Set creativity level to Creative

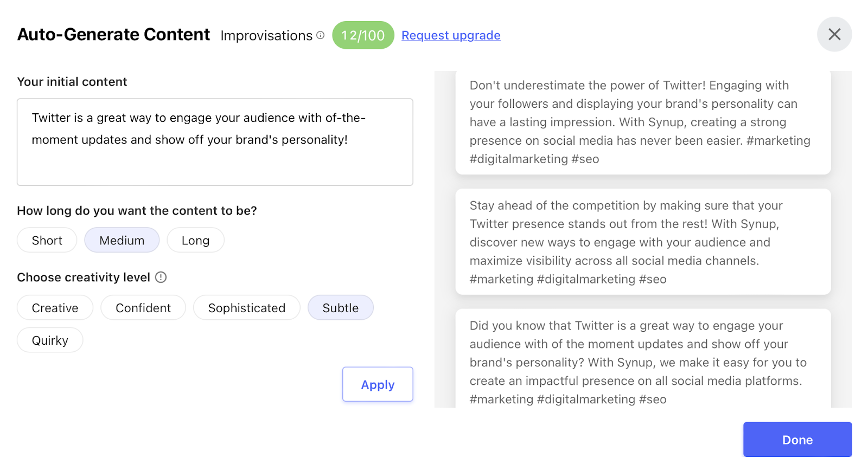(55, 308)
